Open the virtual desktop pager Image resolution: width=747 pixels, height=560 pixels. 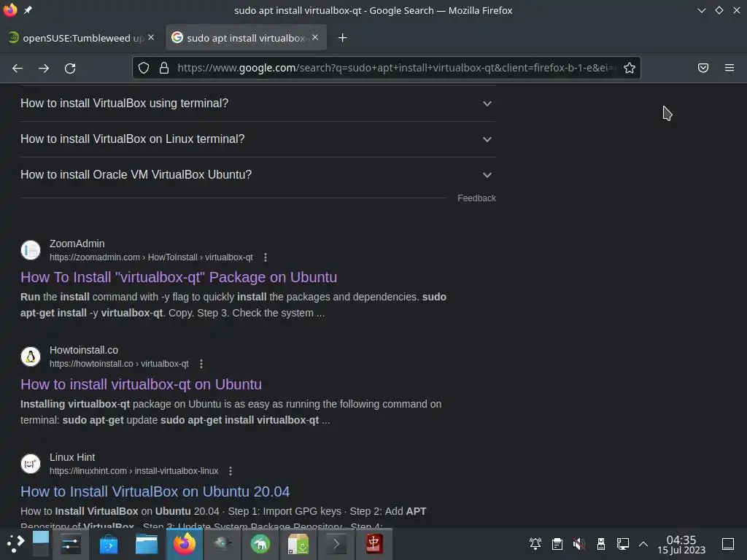(x=41, y=544)
